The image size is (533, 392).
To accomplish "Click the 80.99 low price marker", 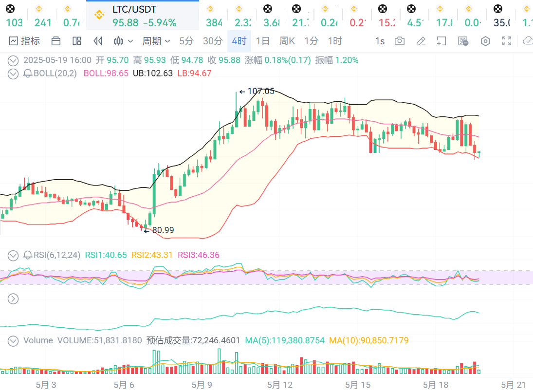I will [163, 230].
